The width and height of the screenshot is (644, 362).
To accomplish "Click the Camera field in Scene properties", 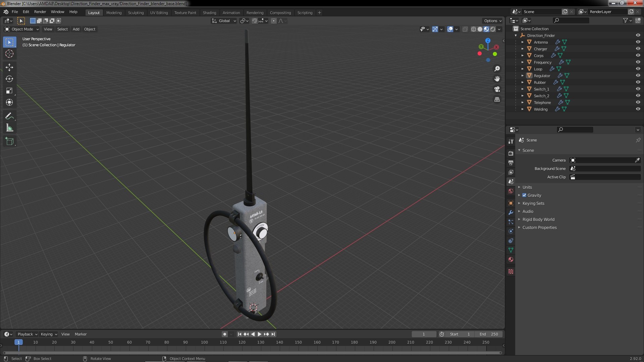I will (605, 160).
